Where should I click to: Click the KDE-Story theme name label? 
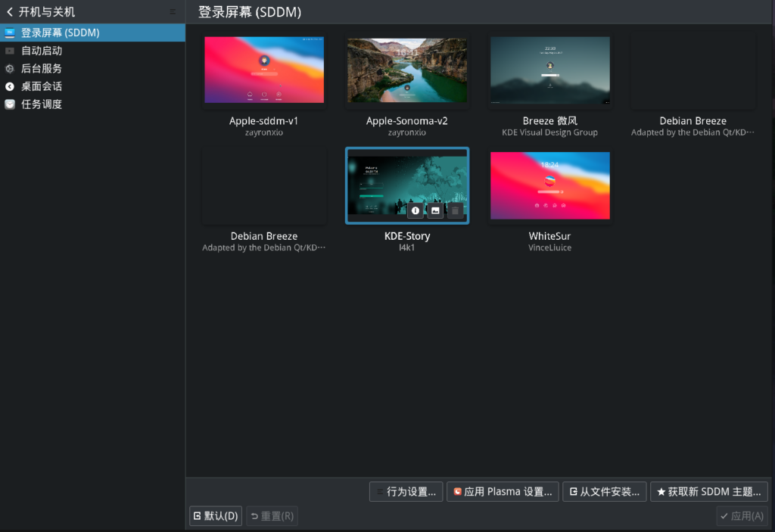click(407, 236)
